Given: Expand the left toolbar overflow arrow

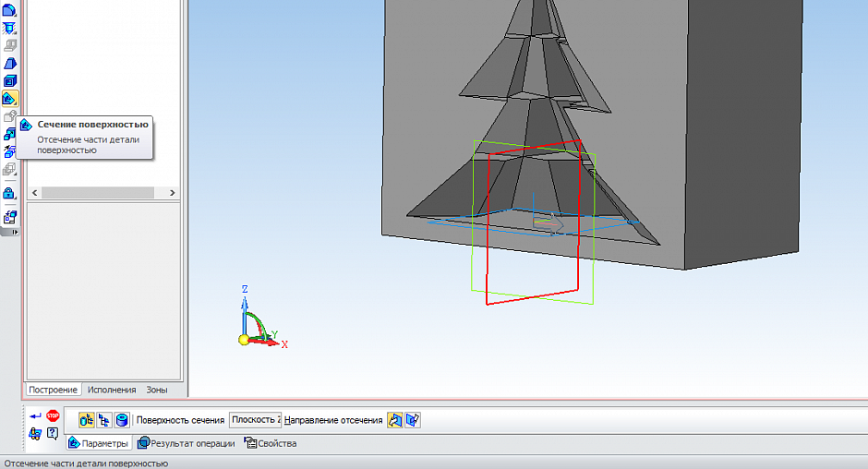Looking at the screenshot, I should [15, 232].
